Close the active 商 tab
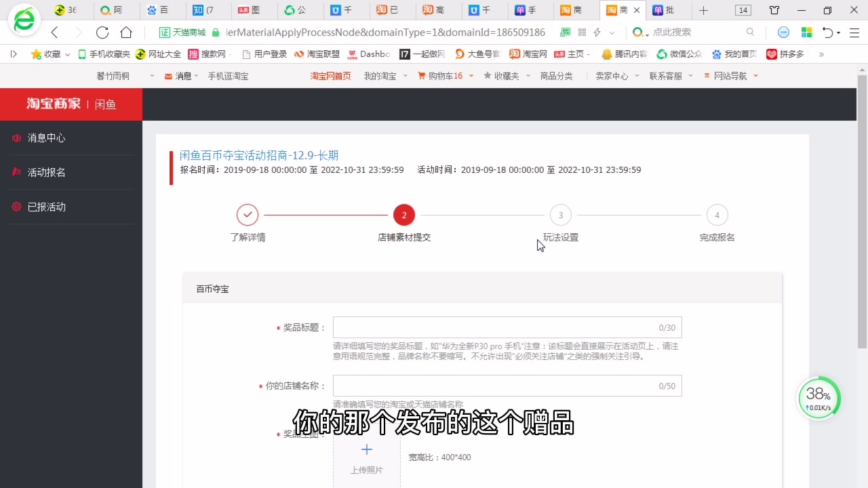868x488 pixels. point(636,10)
